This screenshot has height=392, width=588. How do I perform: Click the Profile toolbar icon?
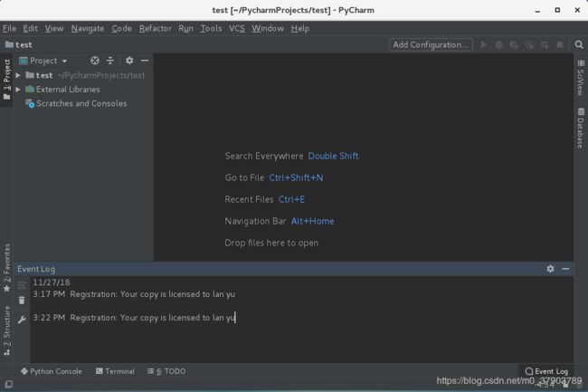coord(529,45)
